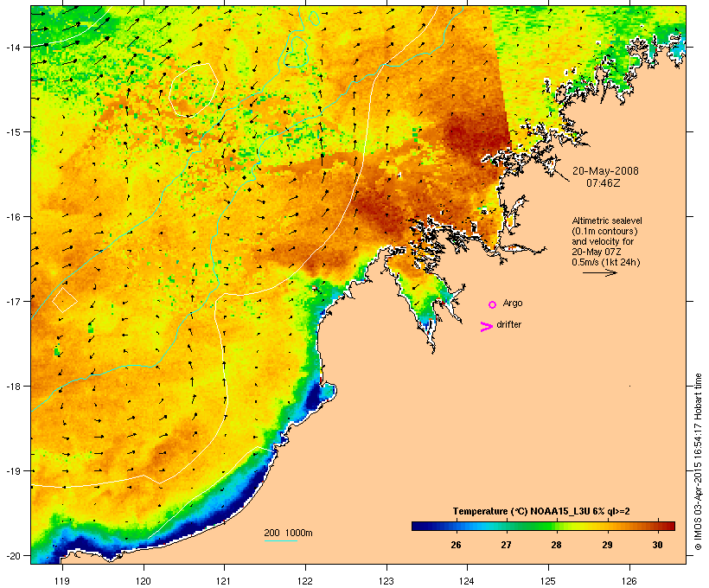The image size is (709, 588).
Task: Click the 126 longitude axis label
Action: (x=629, y=581)
